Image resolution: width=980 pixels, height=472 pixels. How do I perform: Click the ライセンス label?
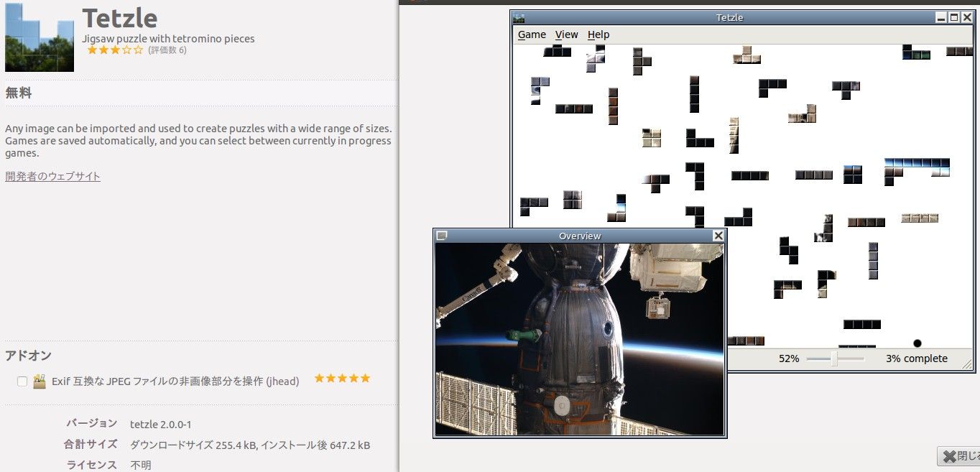(x=92, y=465)
